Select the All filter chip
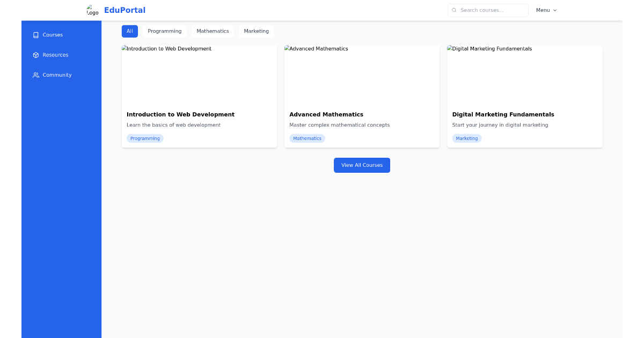The height and width of the screenshot is (338, 644). [129, 31]
